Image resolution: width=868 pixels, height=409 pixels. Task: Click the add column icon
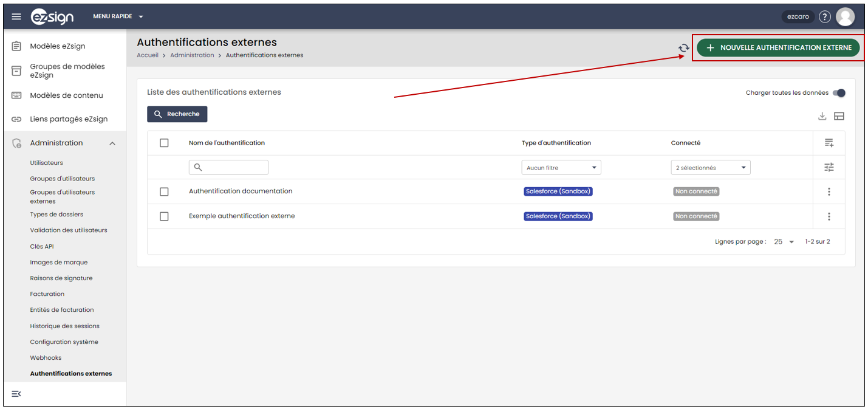coord(829,143)
